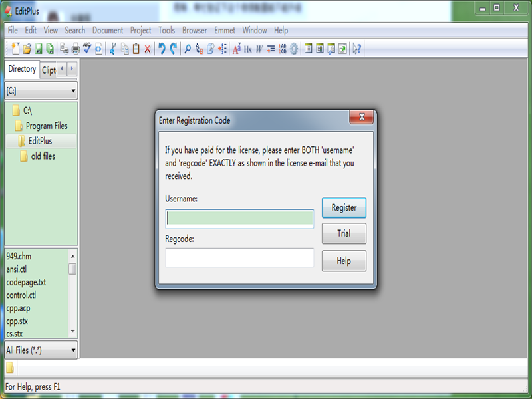Open the Document menu
This screenshot has width=532, height=399.
point(108,30)
